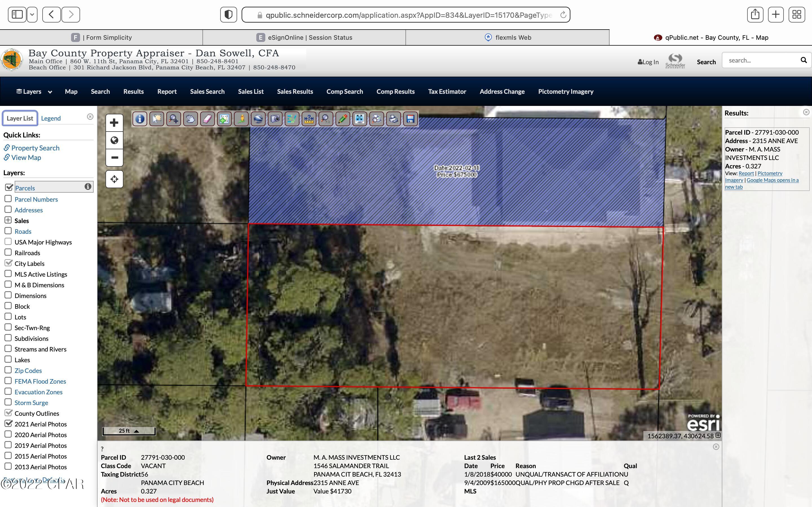Open the printer print tool
The width and height of the screenshot is (812, 507).
tap(393, 119)
